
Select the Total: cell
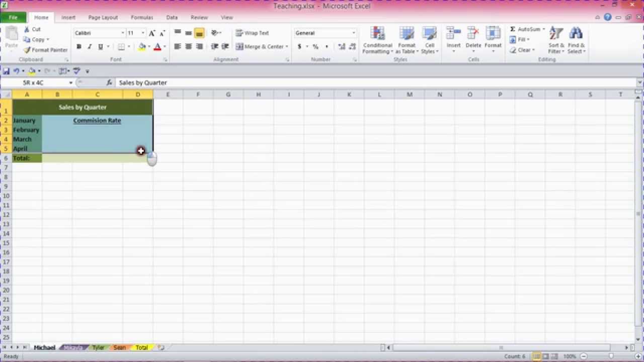click(x=27, y=158)
